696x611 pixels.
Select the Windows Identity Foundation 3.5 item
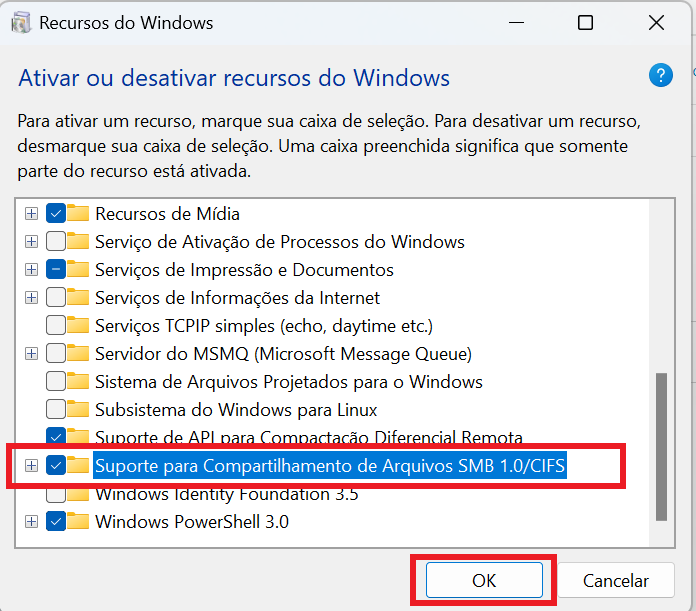[227, 494]
